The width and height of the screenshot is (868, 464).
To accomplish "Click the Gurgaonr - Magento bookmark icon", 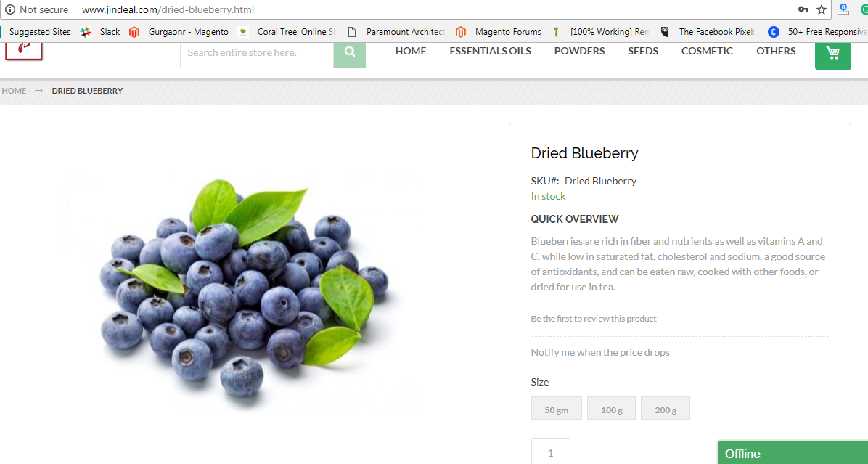I will [134, 32].
